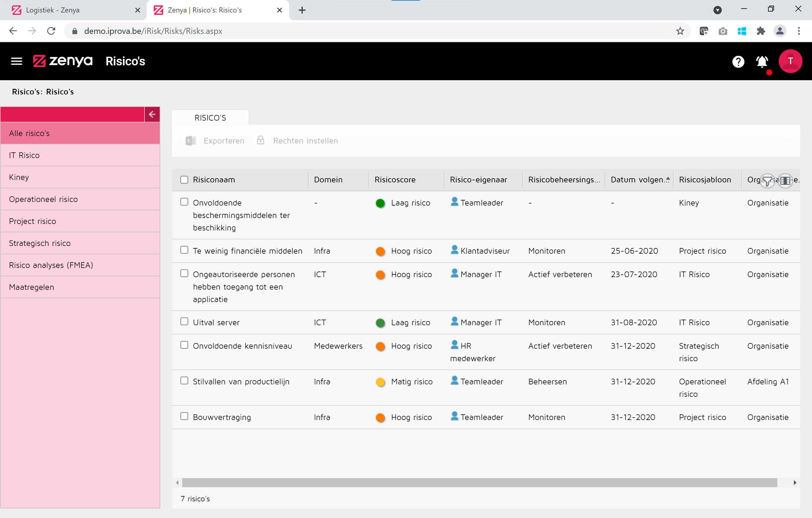Select Risico analyses (FMEA) in the sidebar
This screenshot has height=518, width=812.
[x=51, y=265]
